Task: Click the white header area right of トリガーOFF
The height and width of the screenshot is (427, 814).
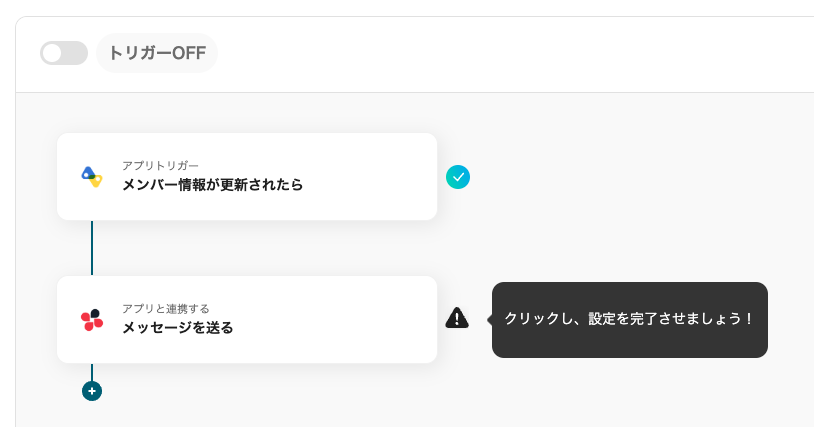Action: [500, 54]
